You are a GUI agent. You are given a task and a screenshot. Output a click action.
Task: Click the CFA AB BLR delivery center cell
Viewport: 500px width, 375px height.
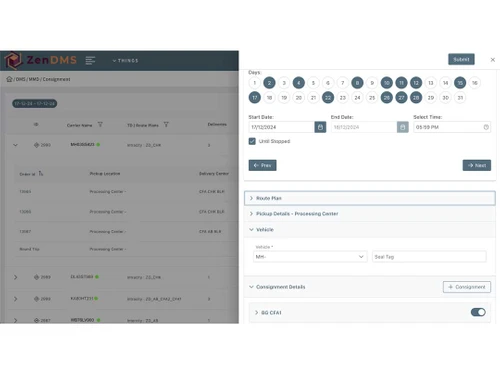tap(210, 231)
